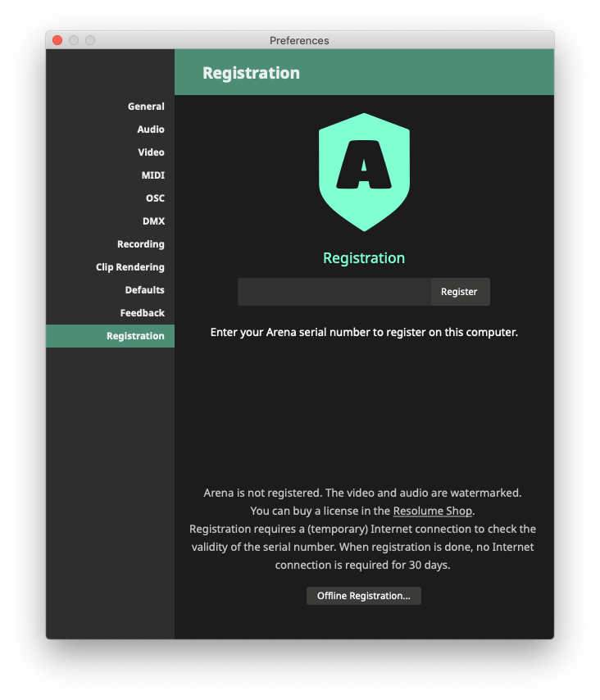Switch to the Defaults page
The image size is (600, 700).
pos(144,290)
